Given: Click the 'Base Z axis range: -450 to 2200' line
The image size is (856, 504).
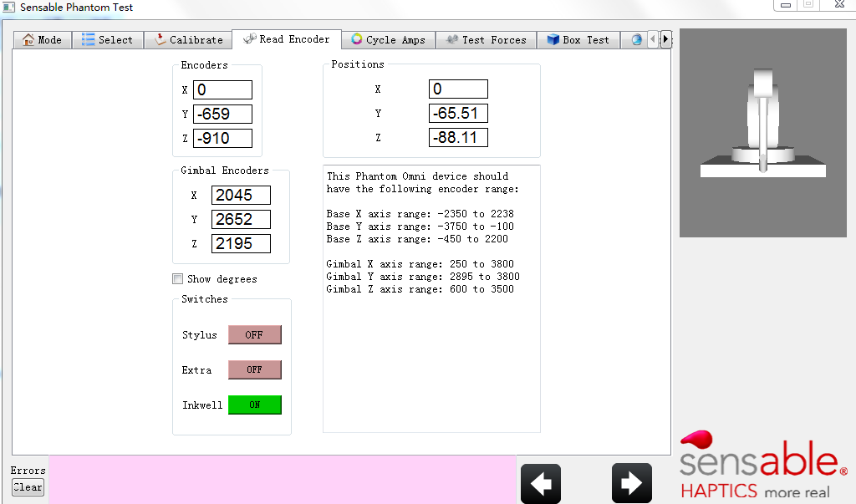Looking at the screenshot, I should click(x=417, y=239).
